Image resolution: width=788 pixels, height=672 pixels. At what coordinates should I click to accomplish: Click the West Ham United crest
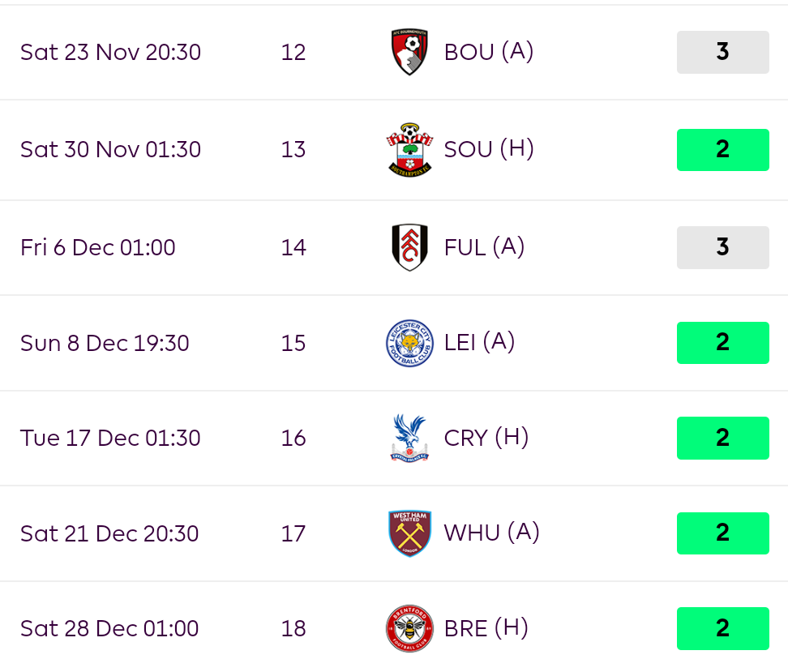pos(409,533)
